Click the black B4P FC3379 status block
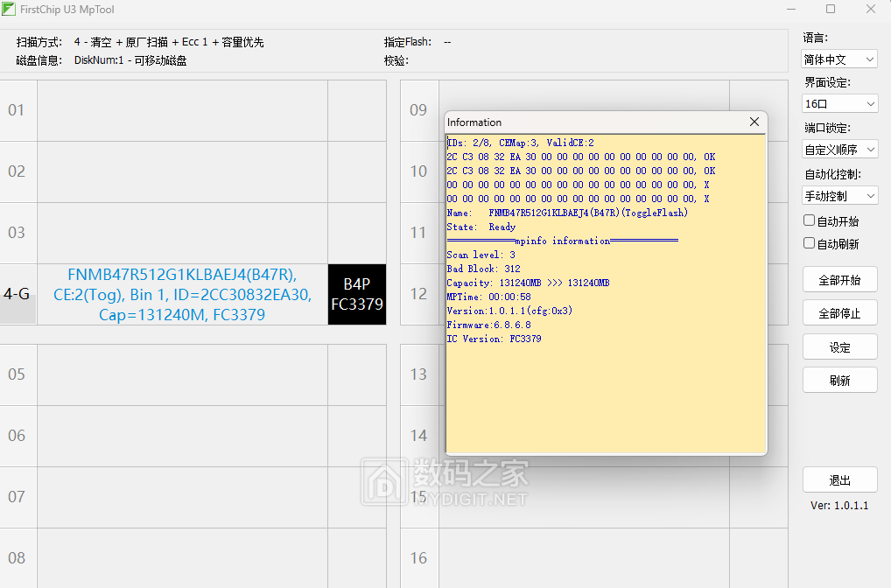The height and width of the screenshot is (588, 891). [x=356, y=295]
